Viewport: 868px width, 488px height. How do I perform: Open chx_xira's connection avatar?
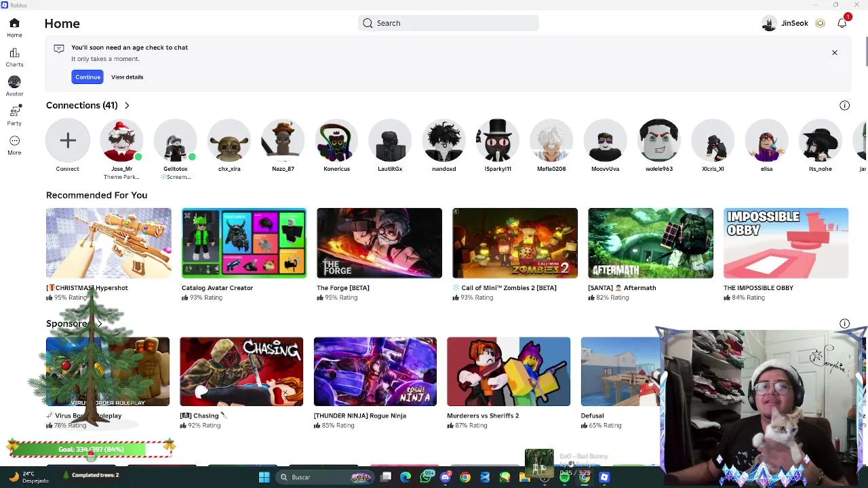click(x=229, y=140)
